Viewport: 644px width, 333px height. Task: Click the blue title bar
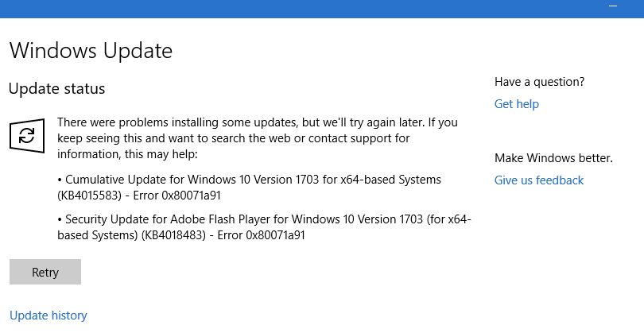318,8
